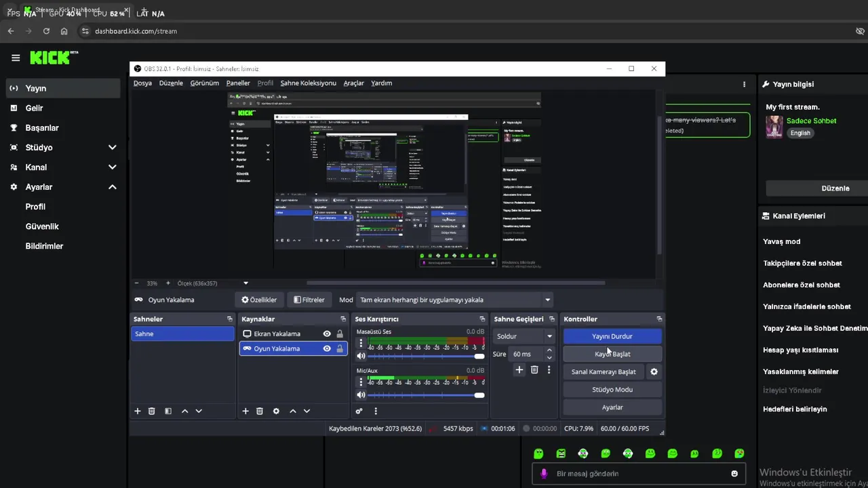Screen dimensions: 868x488
Task: Open virtual camera settings gear
Action: pyautogui.click(x=654, y=371)
